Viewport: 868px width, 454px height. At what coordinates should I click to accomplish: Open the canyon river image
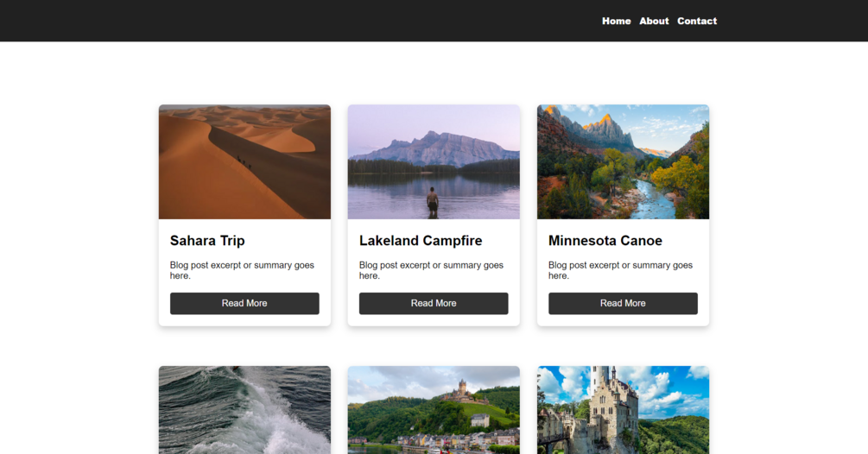tap(623, 161)
